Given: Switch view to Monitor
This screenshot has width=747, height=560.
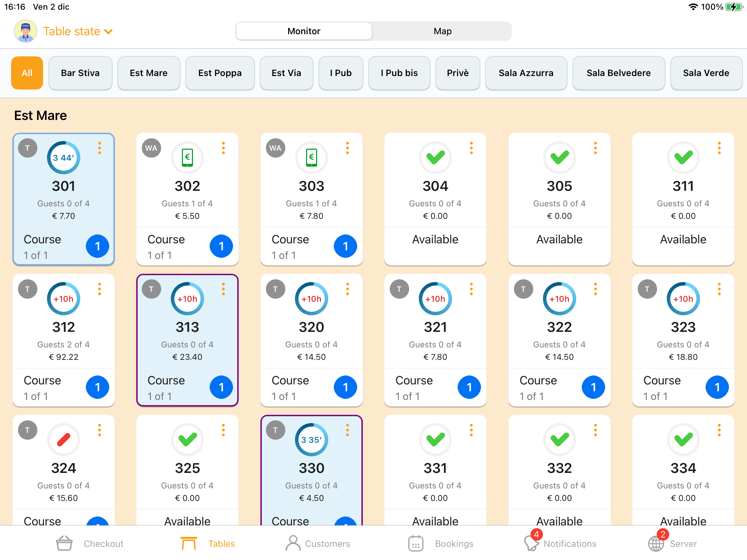Looking at the screenshot, I should (304, 31).
